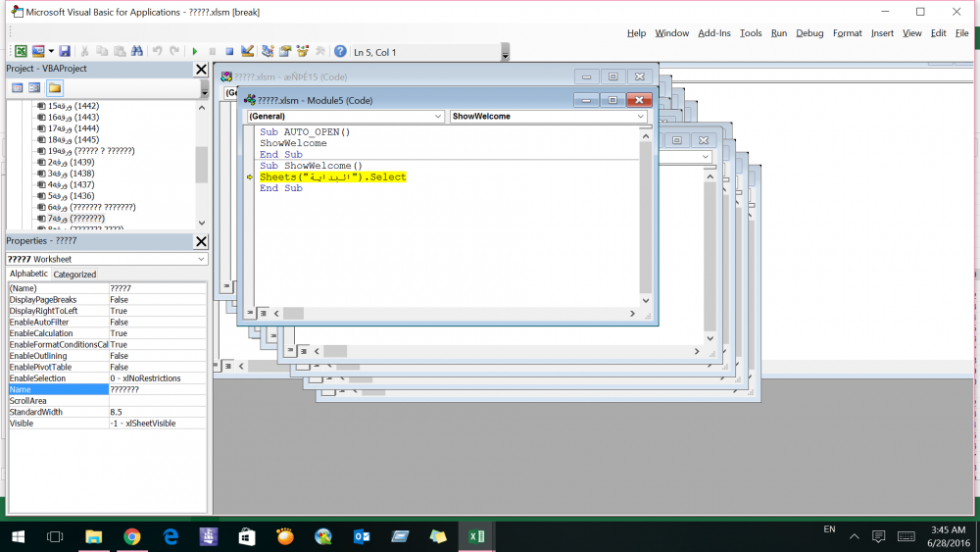The width and height of the screenshot is (980, 552).
Task: Open Google Chrome from the taskbar
Action: pyautogui.click(x=132, y=536)
